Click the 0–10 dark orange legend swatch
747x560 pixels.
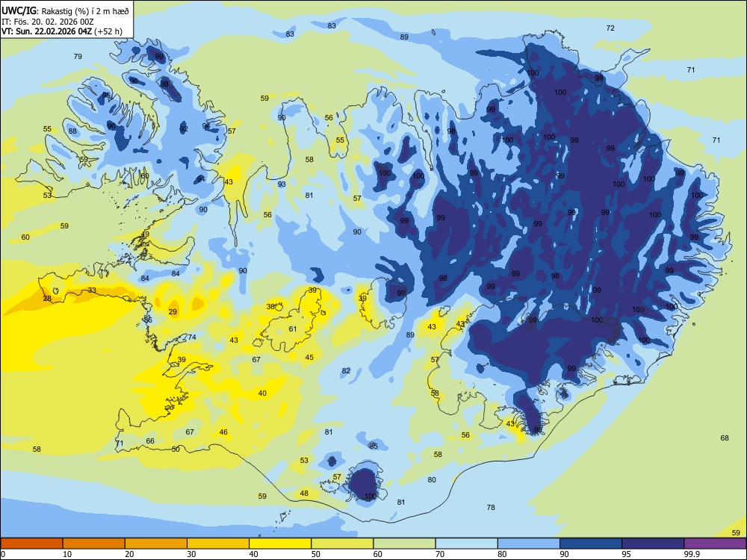(31, 544)
